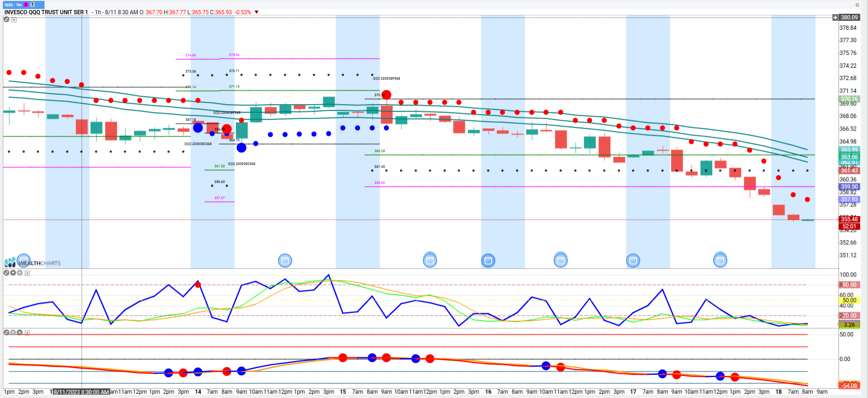Open the calendar event icon under the 16 label
The image size is (868, 398).
[488, 260]
